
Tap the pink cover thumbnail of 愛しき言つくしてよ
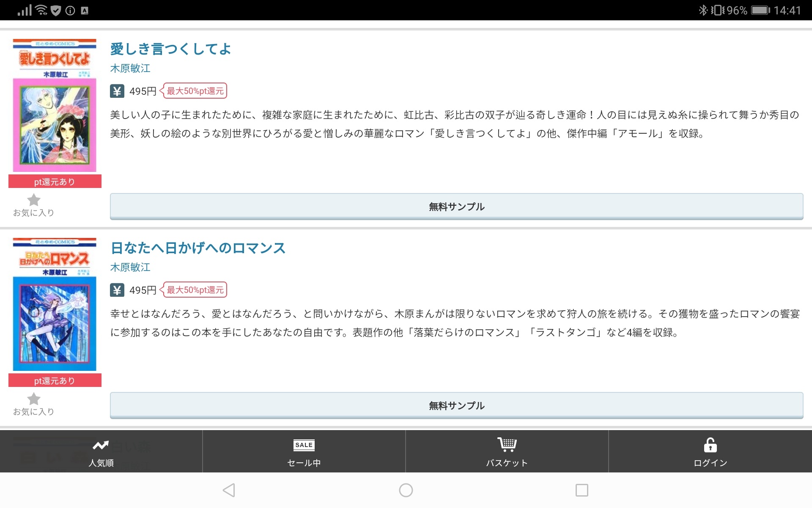point(55,106)
